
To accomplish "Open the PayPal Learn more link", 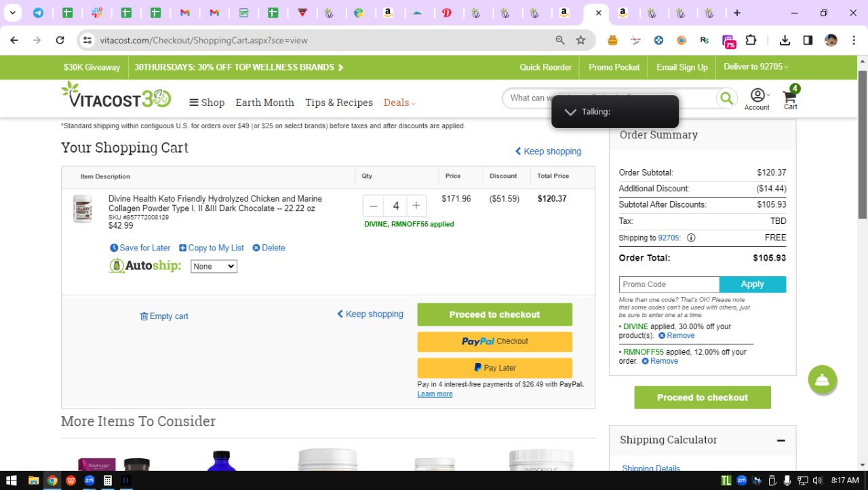I will click(435, 394).
